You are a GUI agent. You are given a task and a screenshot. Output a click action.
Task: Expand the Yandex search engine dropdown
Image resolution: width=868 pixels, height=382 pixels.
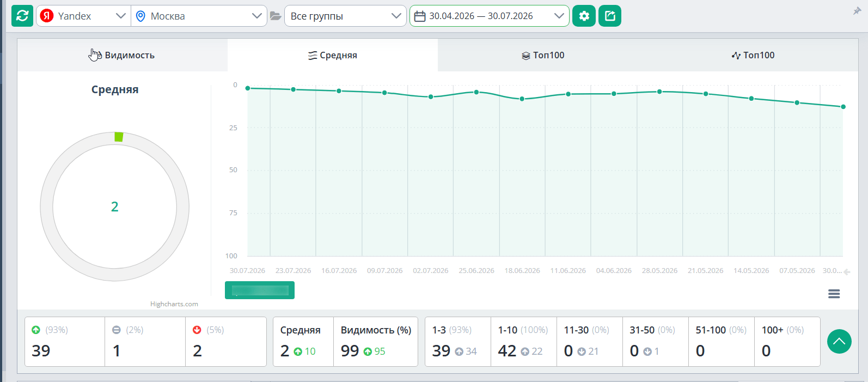(x=83, y=16)
